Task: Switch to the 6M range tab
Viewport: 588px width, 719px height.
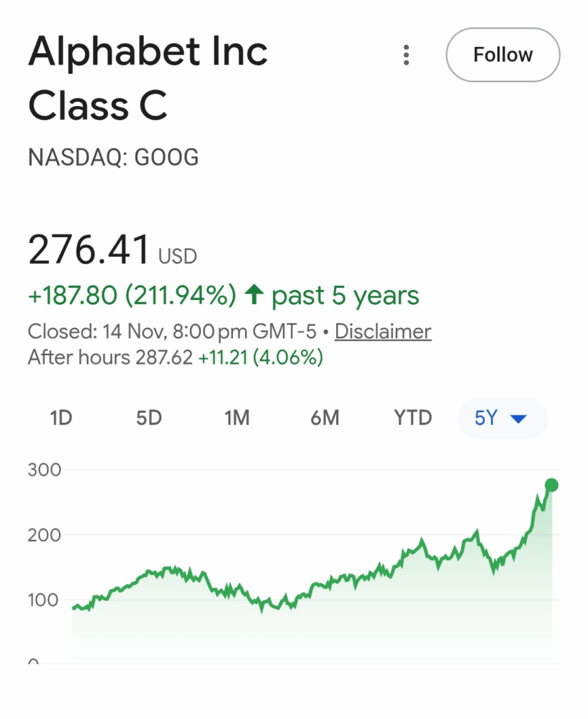Action: [324, 418]
